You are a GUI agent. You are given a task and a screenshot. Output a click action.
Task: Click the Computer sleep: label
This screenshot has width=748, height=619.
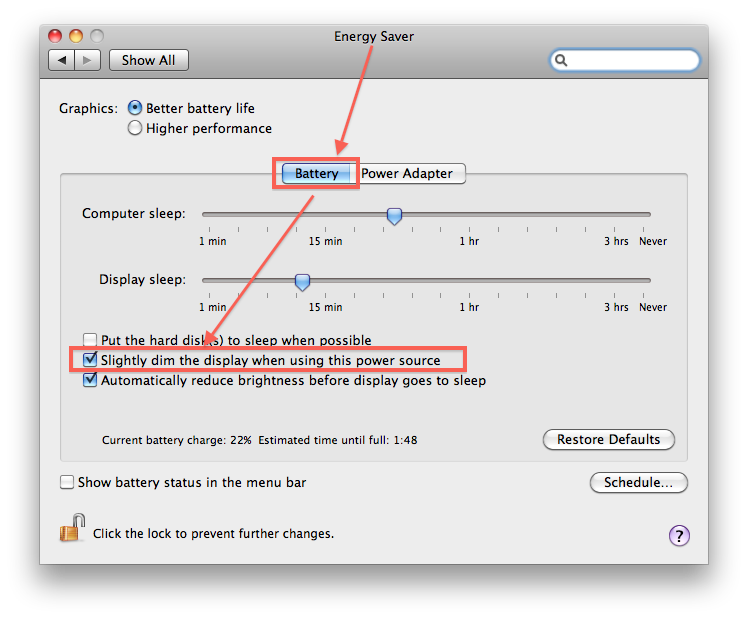click(x=134, y=213)
